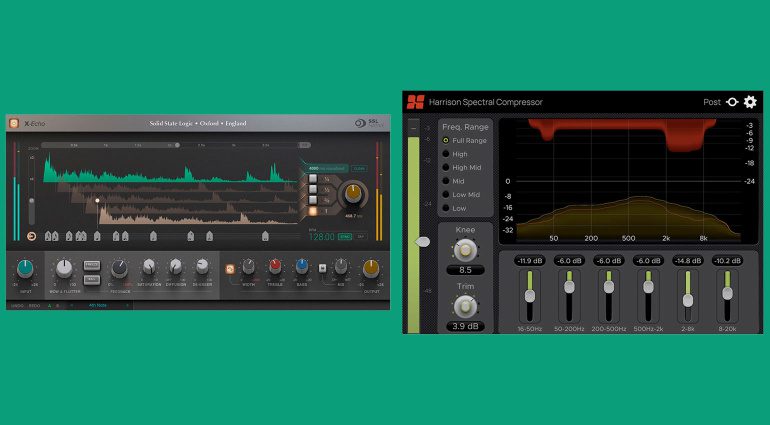
Task: Enable the second delay tap multiplier button
Action: point(313,189)
